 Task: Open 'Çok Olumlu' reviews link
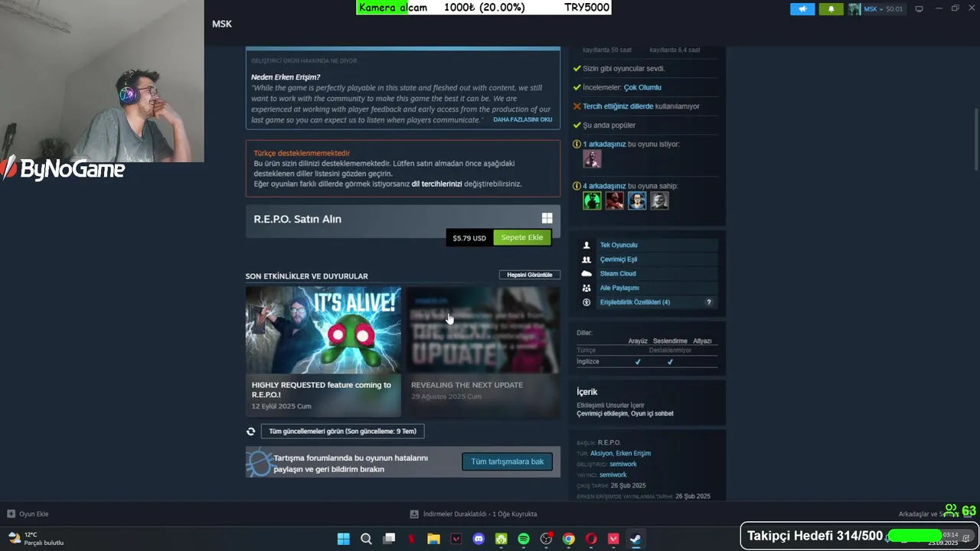[x=642, y=87]
